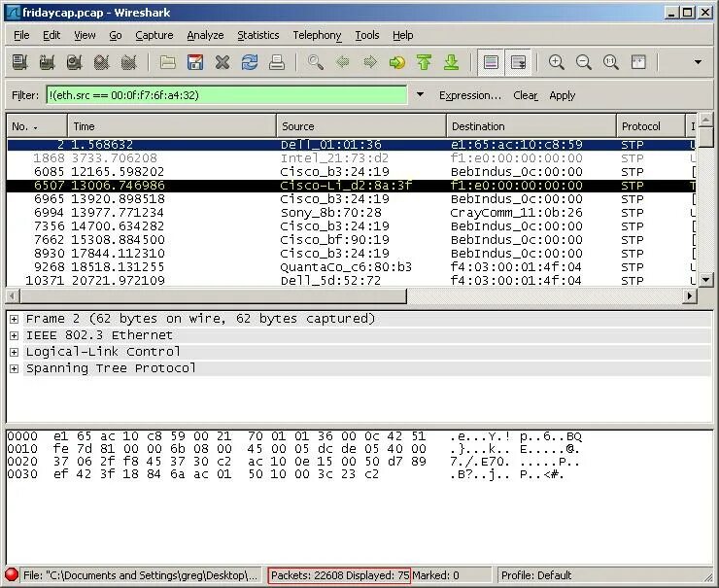Screen dimensions: 719x588
Task: Restart the running capture icon
Action: 129,62
